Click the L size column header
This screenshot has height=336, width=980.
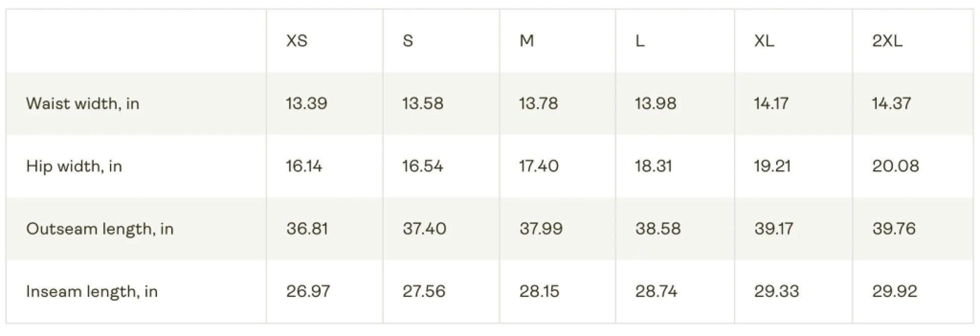pyautogui.click(x=640, y=41)
